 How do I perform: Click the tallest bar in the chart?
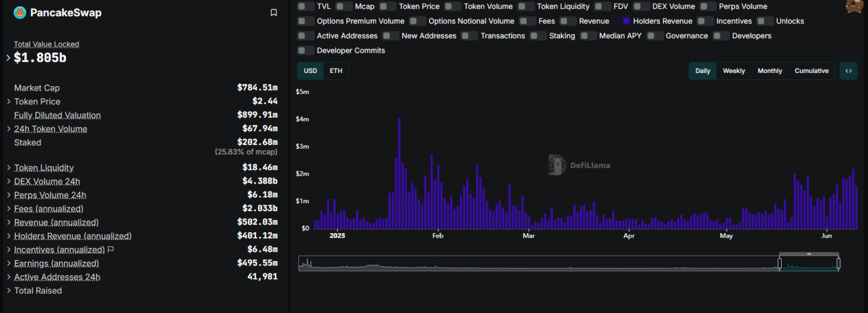pyautogui.click(x=399, y=173)
